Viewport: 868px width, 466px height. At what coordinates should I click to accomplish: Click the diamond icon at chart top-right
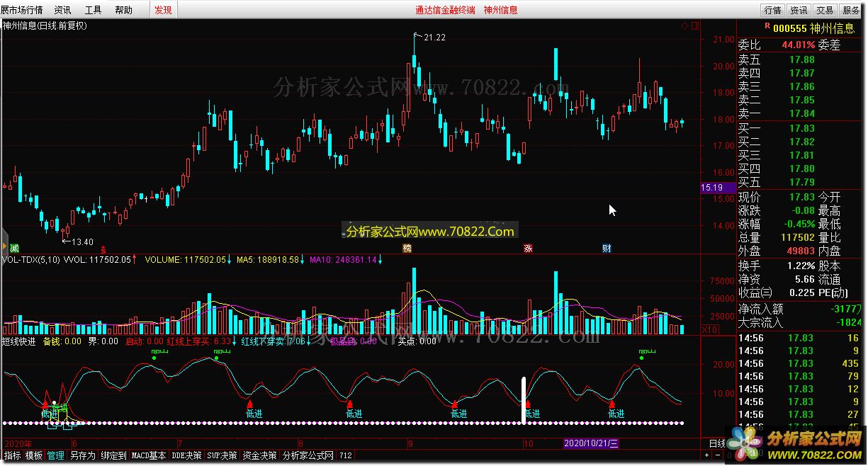tap(685, 25)
